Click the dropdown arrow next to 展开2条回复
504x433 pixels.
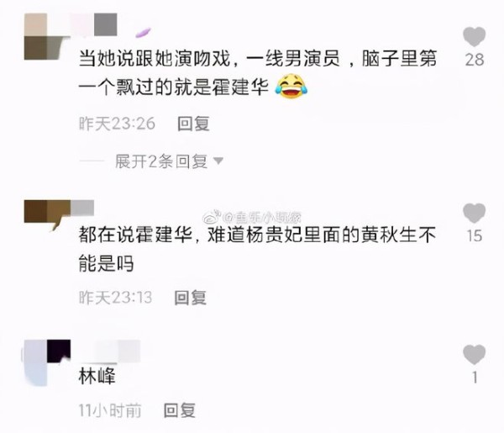click(x=218, y=161)
